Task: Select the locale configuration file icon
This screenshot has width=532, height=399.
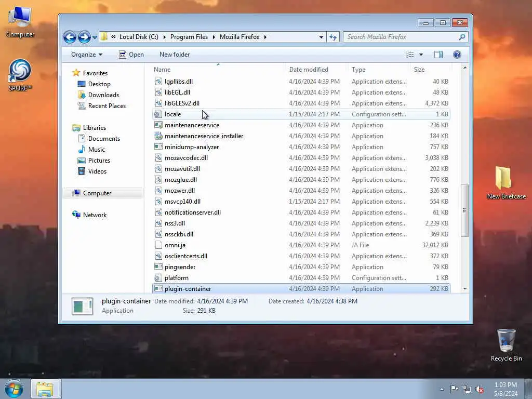Action: coord(158,114)
